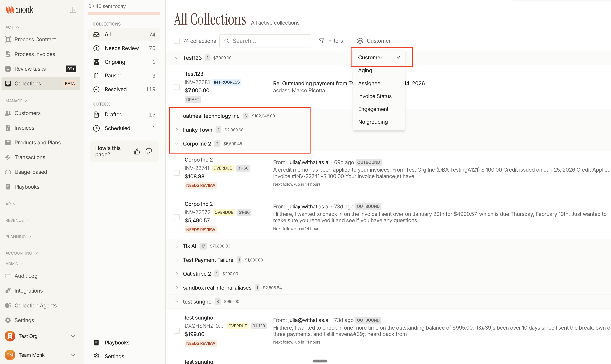Open Integrations in admin section
Viewport: 611px width, 364px height.
tap(29, 291)
